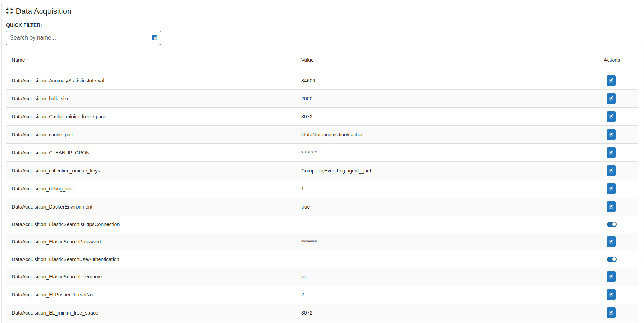Edit DataAcquisition_EL_minim_free_space value

point(611,313)
